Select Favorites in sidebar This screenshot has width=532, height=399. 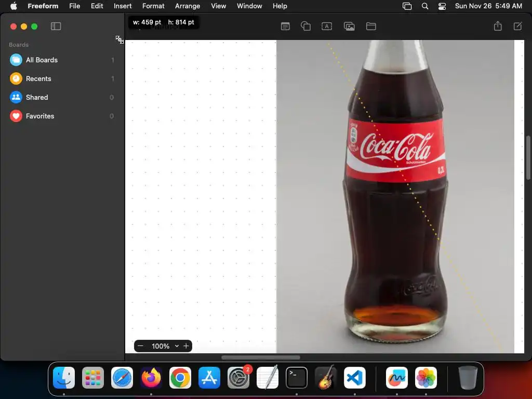(x=62, y=116)
